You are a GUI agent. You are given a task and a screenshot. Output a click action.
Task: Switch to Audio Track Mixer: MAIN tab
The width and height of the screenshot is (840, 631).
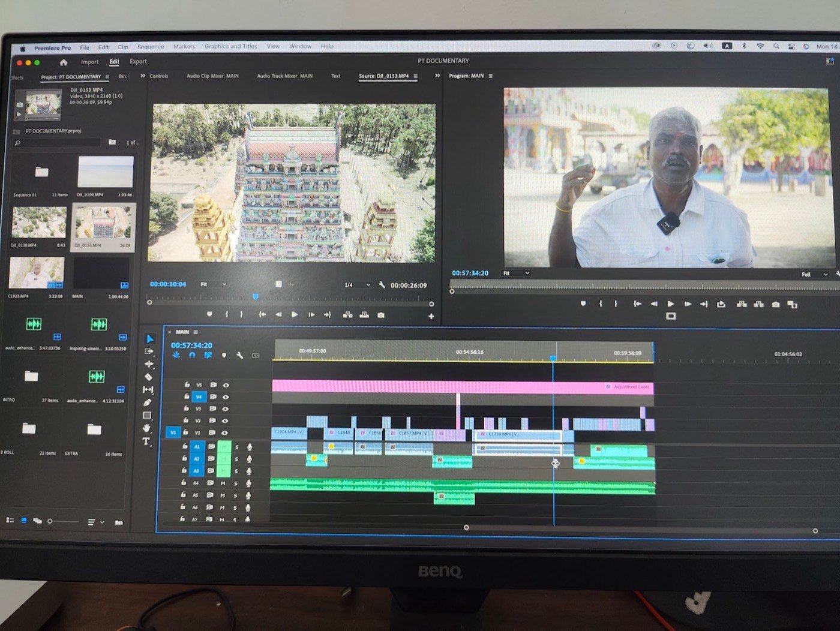(285, 76)
